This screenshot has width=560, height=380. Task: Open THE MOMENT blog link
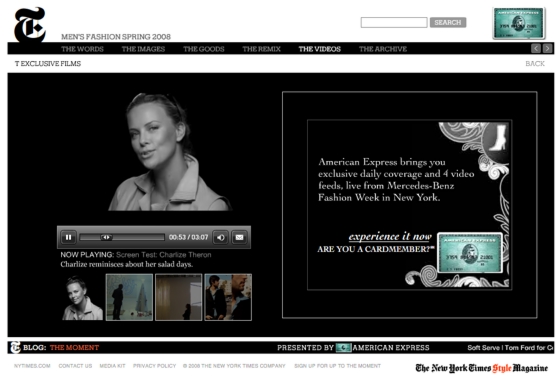point(74,348)
